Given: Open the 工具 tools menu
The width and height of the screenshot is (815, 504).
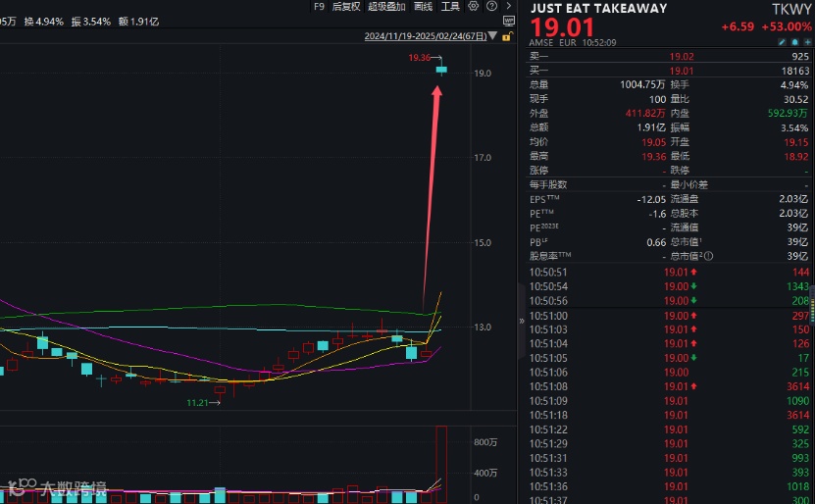Looking at the screenshot, I should point(450,6).
